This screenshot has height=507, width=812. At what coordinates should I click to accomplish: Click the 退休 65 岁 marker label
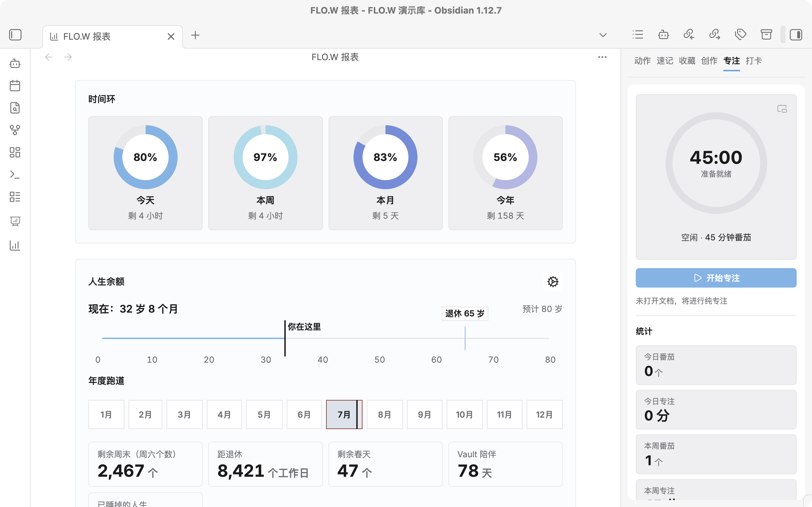(x=465, y=313)
